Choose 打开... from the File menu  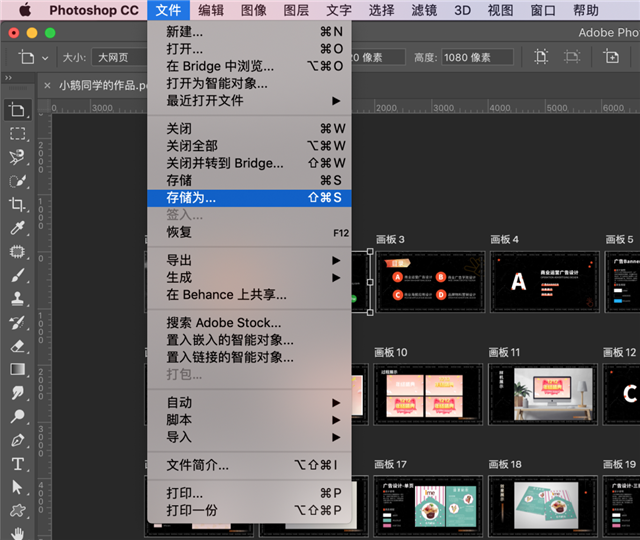click(x=249, y=49)
